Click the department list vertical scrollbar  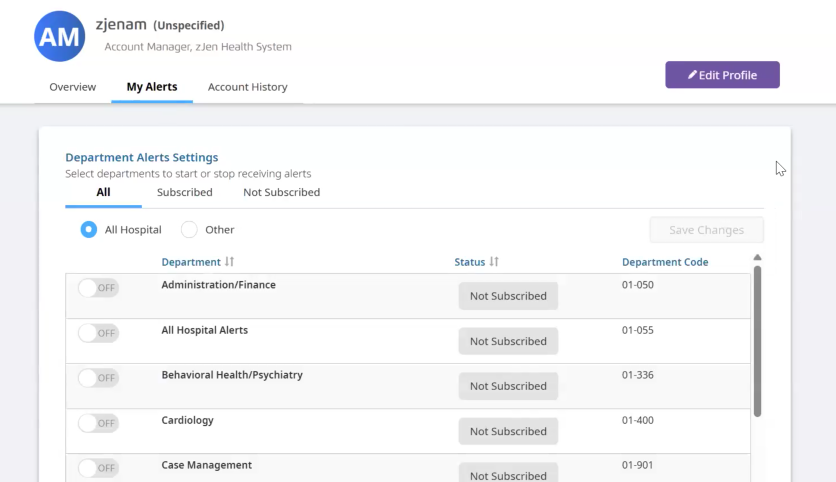click(x=757, y=340)
